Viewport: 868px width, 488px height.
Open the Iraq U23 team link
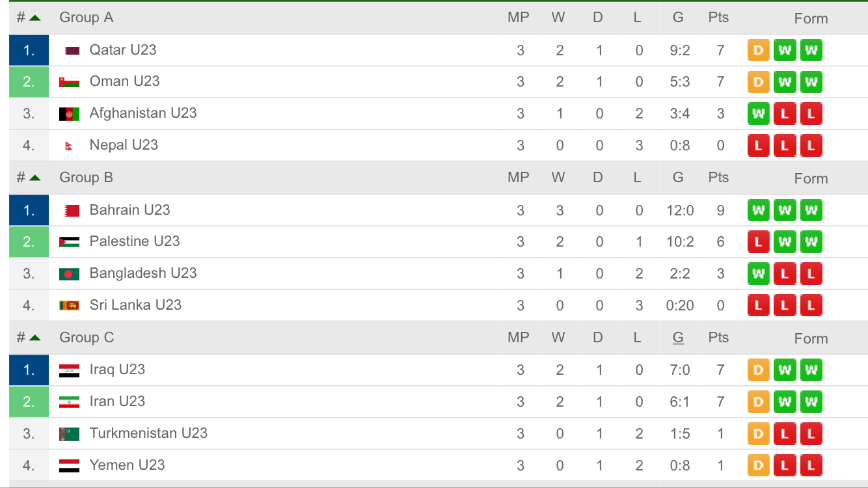tap(117, 370)
